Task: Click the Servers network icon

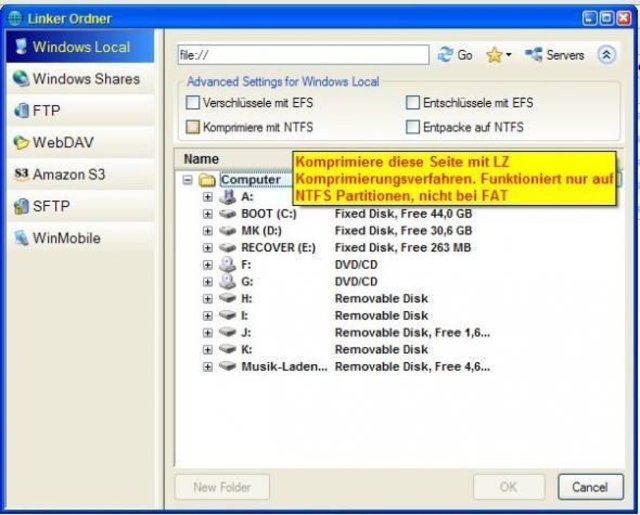Action: coord(533,54)
